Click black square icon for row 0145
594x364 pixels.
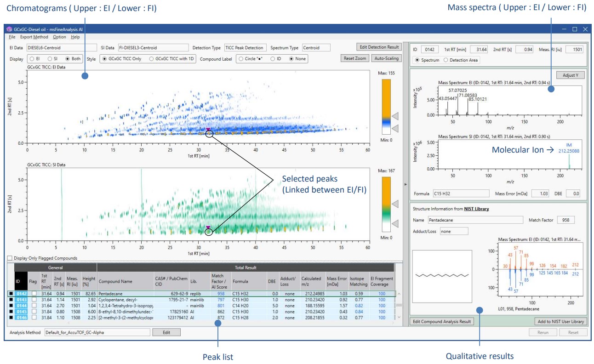click(x=11, y=311)
